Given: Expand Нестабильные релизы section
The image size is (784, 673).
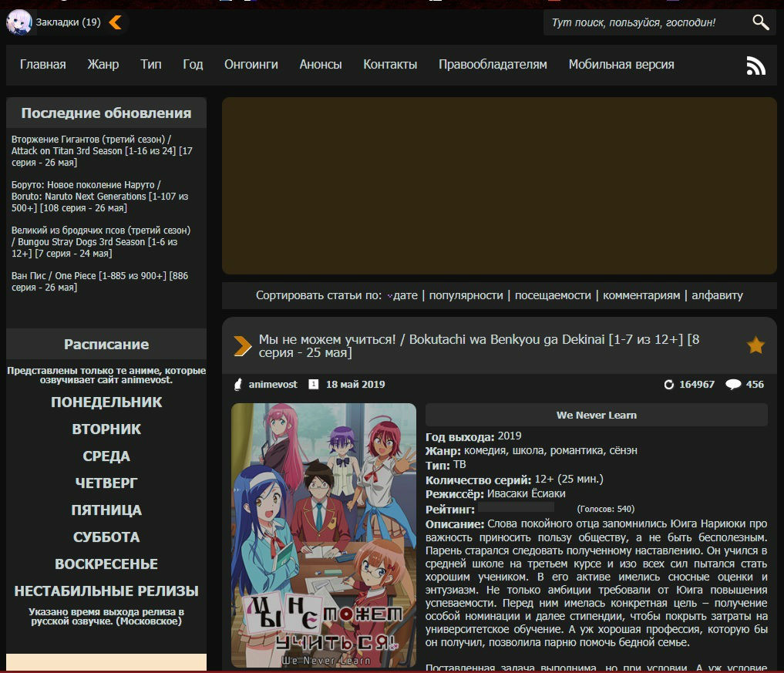Looking at the screenshot, I should pyautogui.click(x=106, y=591).
